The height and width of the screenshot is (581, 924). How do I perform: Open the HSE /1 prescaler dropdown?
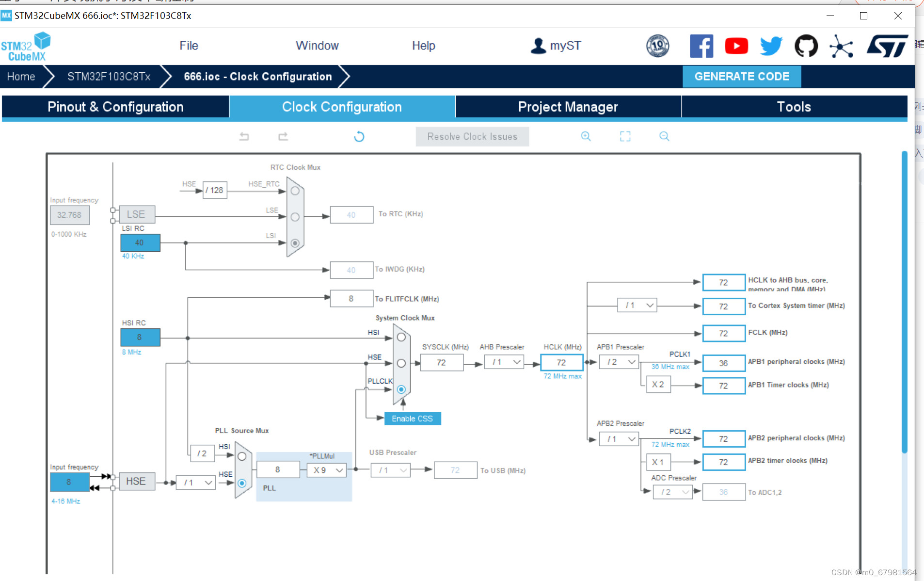196,483
